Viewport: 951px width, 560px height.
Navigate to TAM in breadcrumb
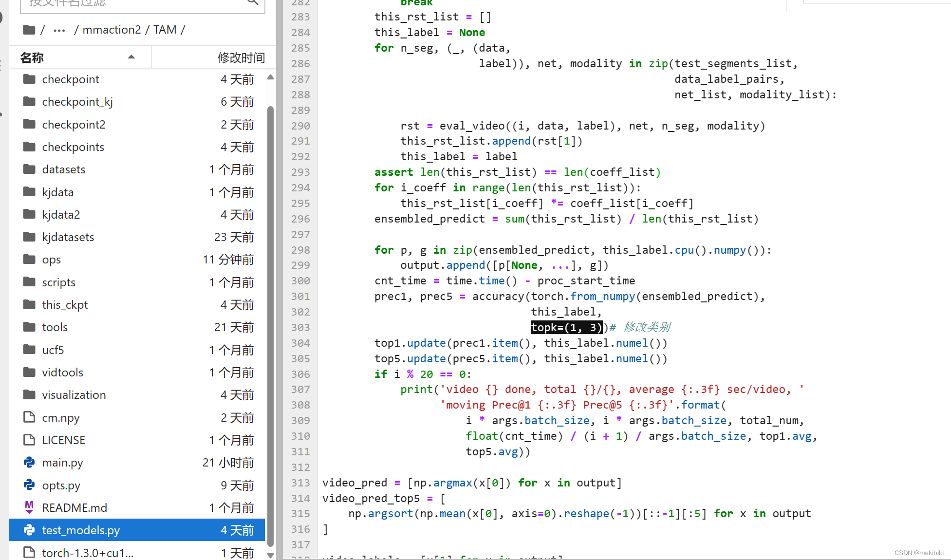pos(165,30)
